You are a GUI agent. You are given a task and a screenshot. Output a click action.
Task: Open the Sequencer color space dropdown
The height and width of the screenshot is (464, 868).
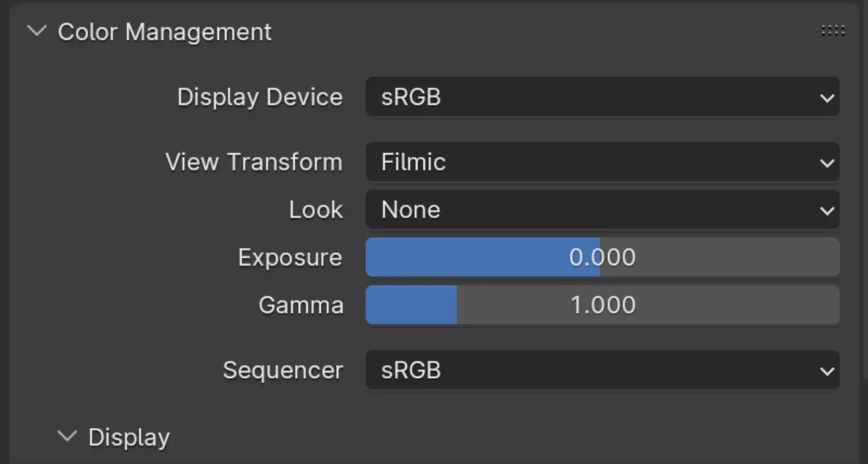tap(602, 370)
